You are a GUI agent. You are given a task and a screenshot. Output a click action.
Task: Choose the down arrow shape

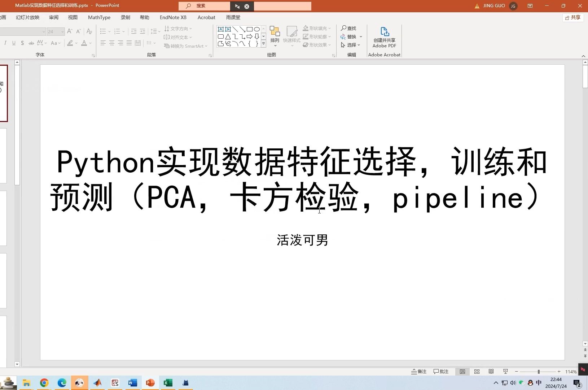(x=257, y=36)
